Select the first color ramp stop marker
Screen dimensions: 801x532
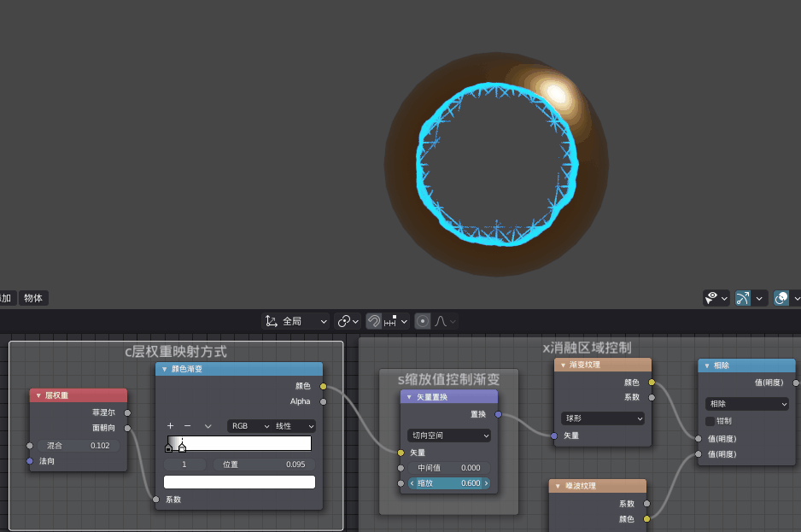point(168,447)
